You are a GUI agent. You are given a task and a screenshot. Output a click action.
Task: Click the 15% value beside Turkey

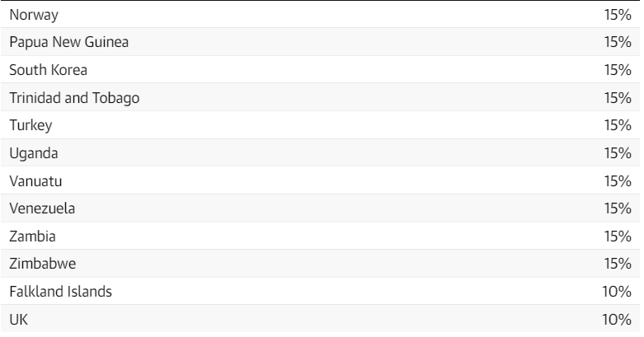point(618,125)
